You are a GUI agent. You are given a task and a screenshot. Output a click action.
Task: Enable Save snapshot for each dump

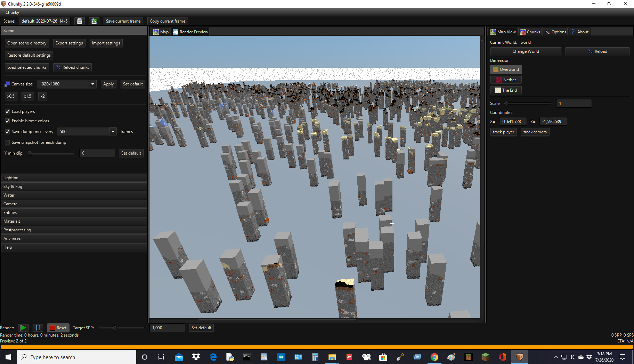click(7, 142)
